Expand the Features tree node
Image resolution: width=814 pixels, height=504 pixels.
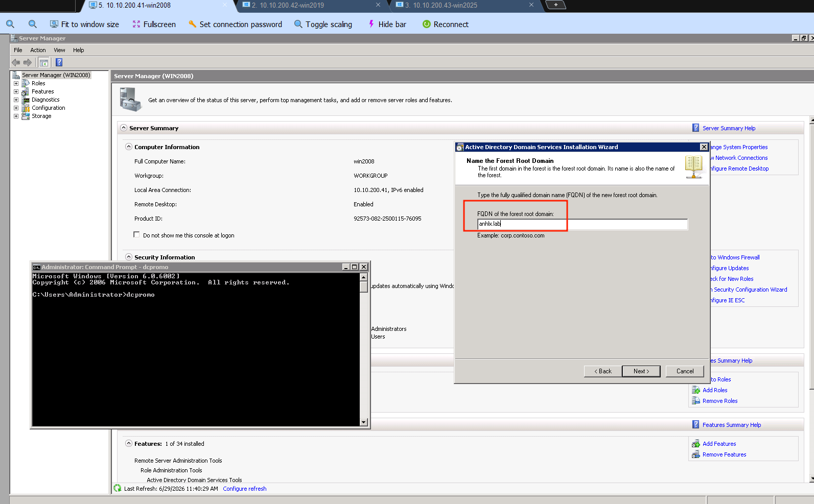click(x=16, y=91)
